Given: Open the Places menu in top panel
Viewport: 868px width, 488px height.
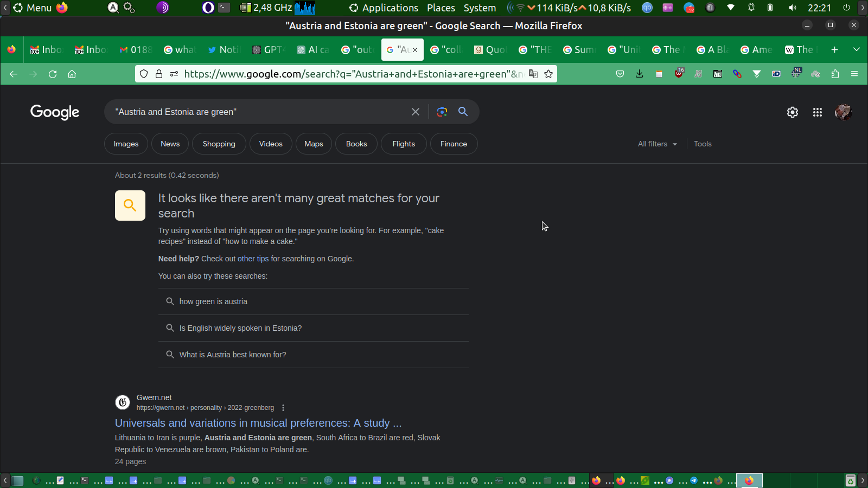Looking at the screenshot, I should click(441, 8).
